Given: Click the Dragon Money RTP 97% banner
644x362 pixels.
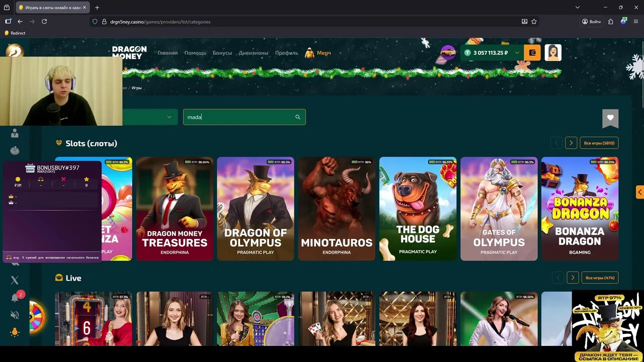Looking at the screenshot, I should 608,327.
